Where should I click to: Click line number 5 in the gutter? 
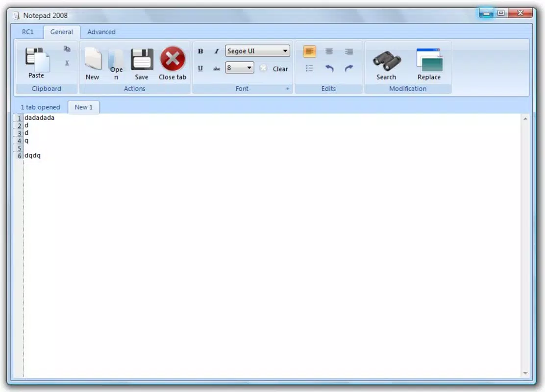pyautogui.click(x=19, y=148)
